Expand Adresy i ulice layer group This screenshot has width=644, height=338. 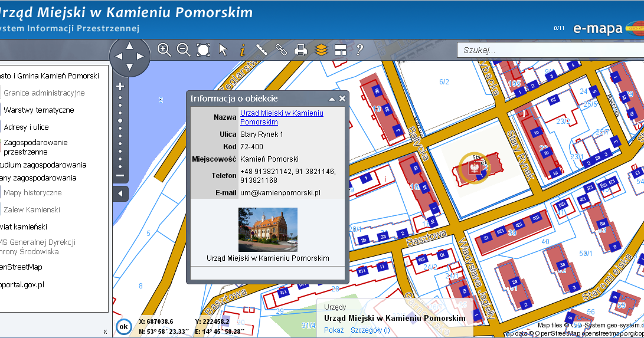point(26,127)
